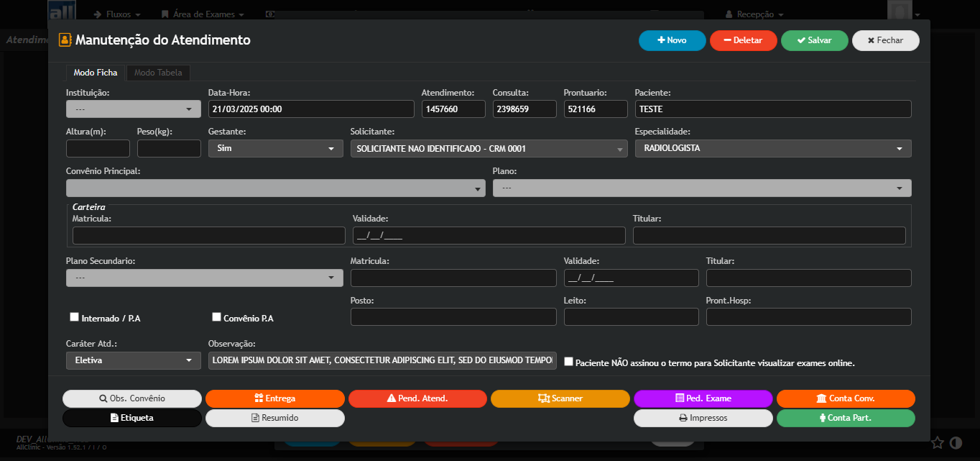The width and height of the screenshot is (980, 461).
Task: Open Conta Conv. bank button
Action: pyautogui.click(x=846, y=398)
